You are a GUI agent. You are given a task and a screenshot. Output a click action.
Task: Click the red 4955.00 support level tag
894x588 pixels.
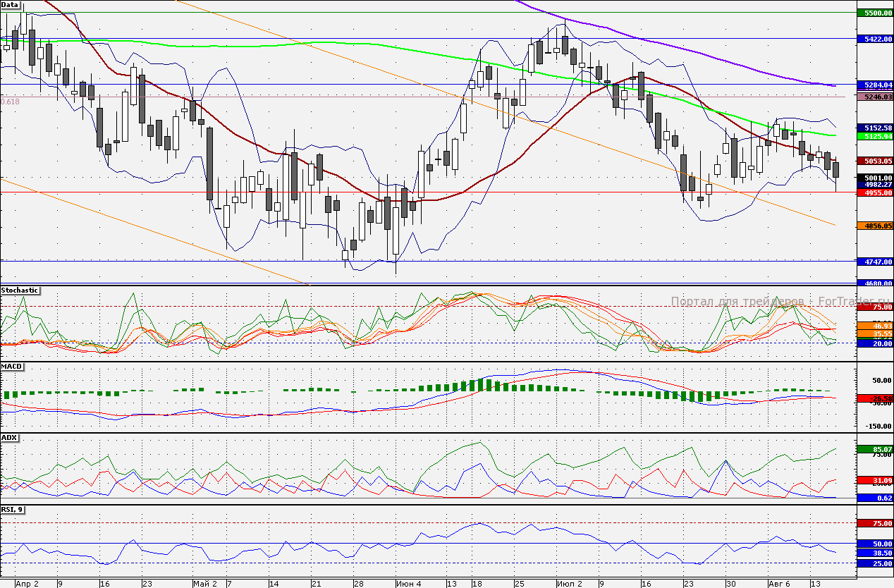[874, 192]
